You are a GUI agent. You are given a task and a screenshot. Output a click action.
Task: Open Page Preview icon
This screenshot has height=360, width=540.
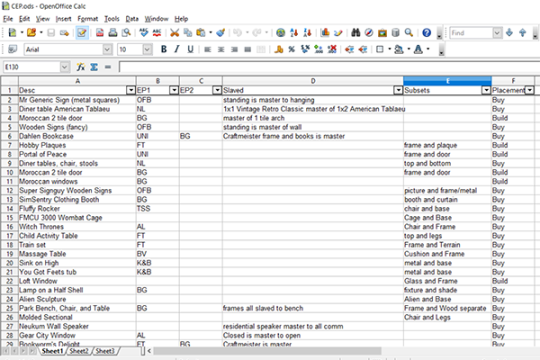click(x=126, y=33)
